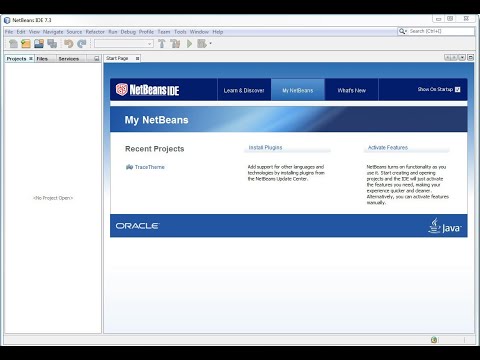
Task: Click the green Run Project icon
Action: tap(189, 43)
